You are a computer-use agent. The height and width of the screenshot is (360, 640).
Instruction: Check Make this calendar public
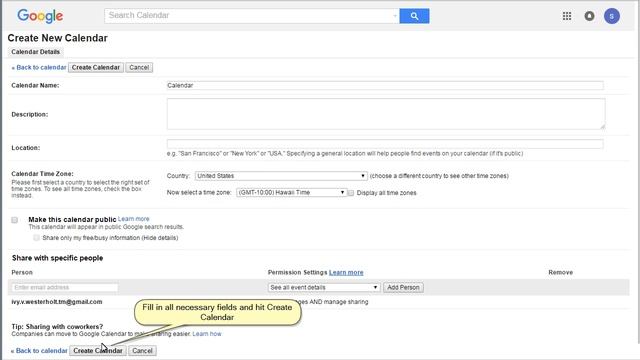click(x=15, y=220)
